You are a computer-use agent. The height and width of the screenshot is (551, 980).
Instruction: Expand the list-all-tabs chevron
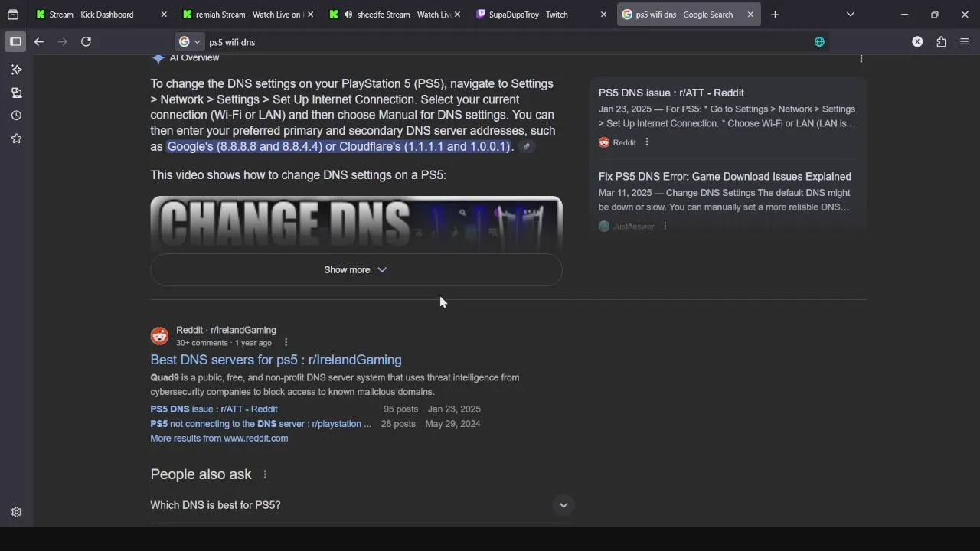point(851,15)
